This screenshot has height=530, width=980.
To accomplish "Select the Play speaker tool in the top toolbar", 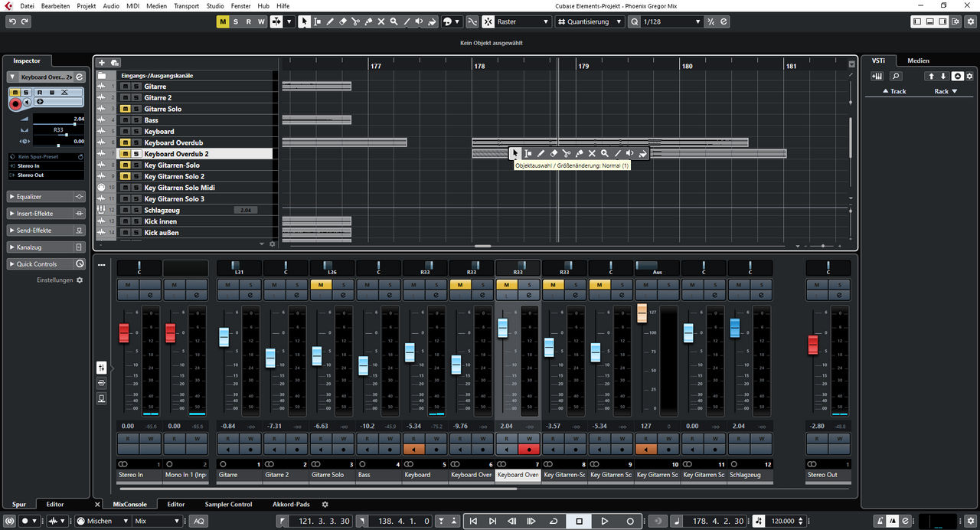I will coord(420,21).
